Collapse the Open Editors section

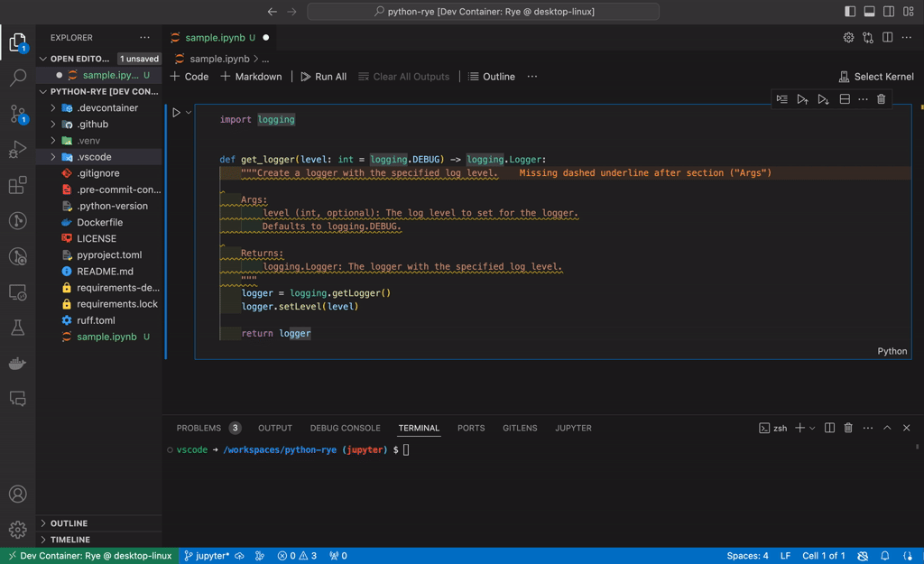tap(43, 59)
